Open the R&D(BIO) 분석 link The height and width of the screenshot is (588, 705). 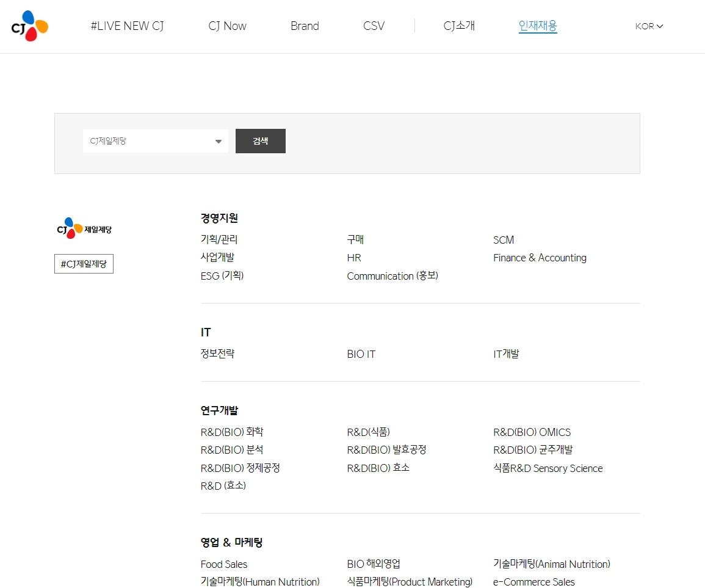point(232,450)
